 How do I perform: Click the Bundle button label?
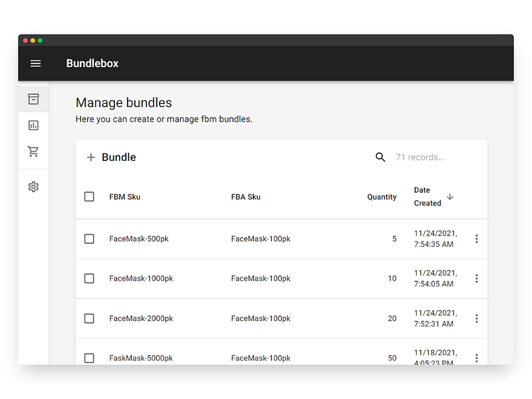click(119, 158)
